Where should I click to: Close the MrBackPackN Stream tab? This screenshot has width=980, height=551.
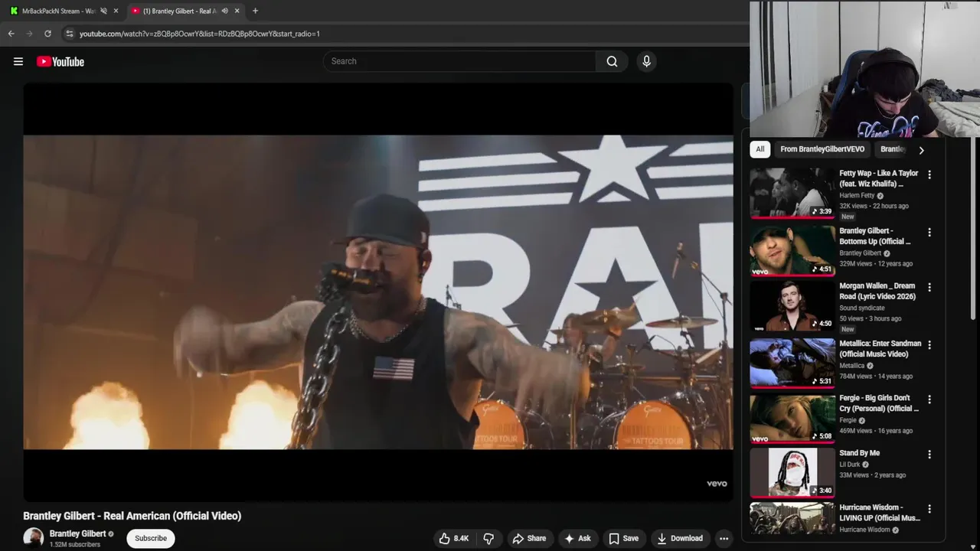coord(116,11)
